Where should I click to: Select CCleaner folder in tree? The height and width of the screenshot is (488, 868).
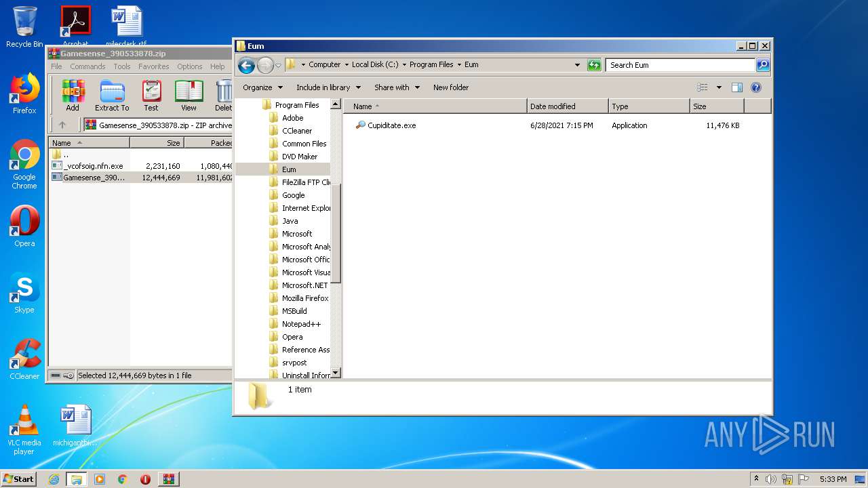click(x=297, y=131)
